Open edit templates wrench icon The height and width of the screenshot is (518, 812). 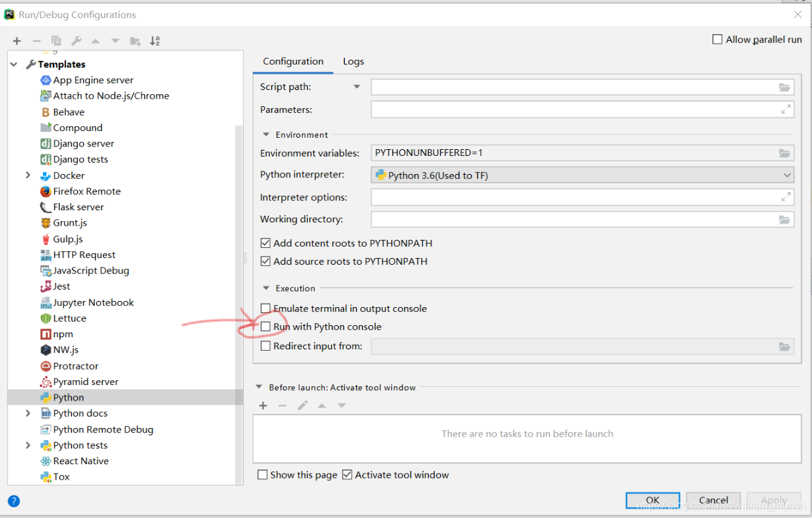click(x=77, y=41)
